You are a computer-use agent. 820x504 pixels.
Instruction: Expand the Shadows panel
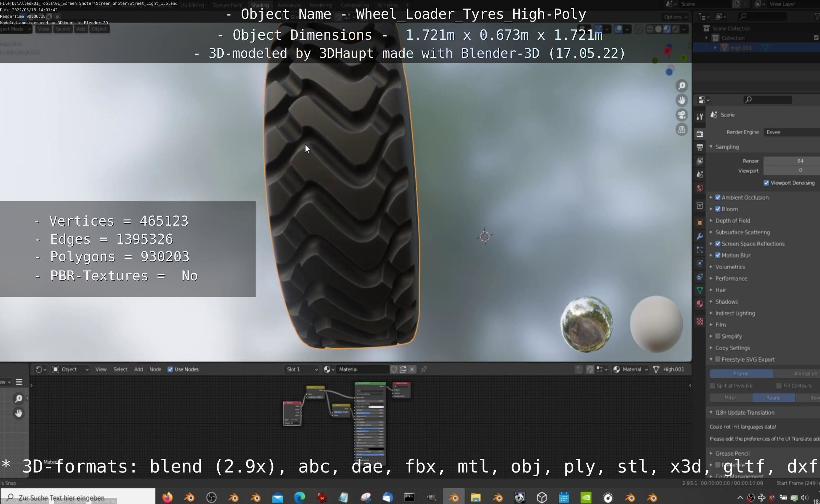711,302
